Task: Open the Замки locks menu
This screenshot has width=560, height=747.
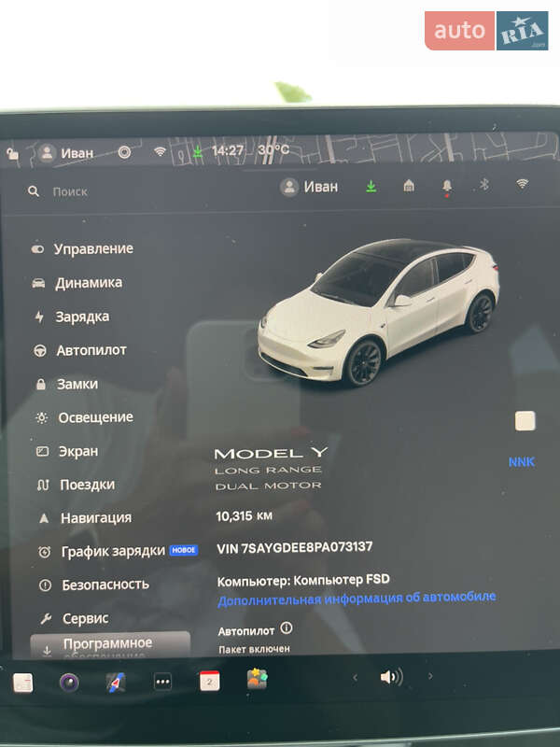Action: [66, 384]
